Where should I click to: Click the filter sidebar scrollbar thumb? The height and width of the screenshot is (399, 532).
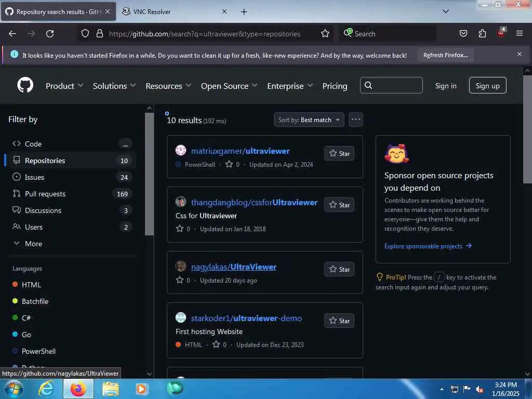(149, 174)
